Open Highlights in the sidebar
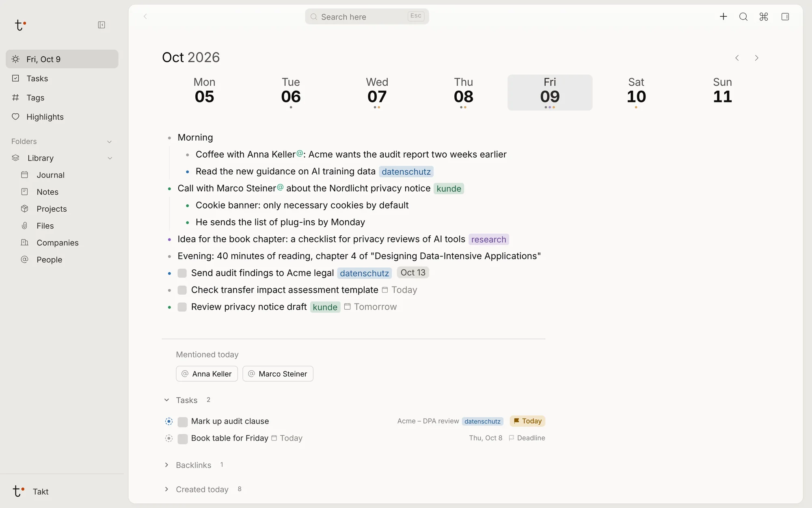 62,117
